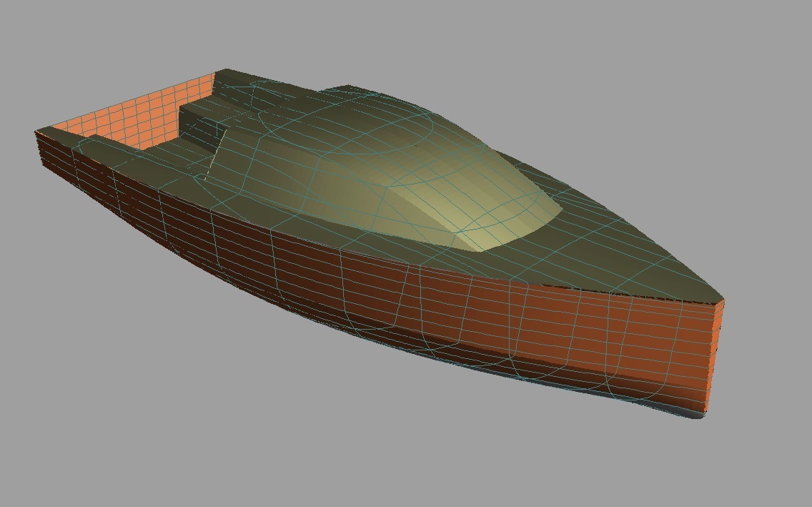
Task: Click the pointed bow tip of the hull
Action: [721, 301]
